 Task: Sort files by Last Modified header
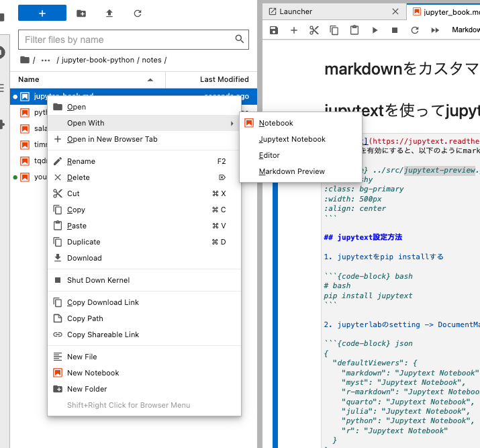point(211,80)
